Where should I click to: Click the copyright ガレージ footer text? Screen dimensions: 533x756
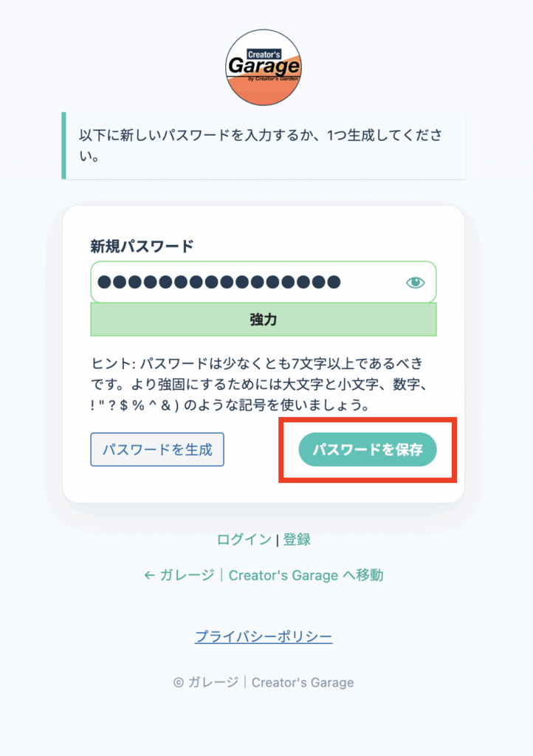[264, 683]
